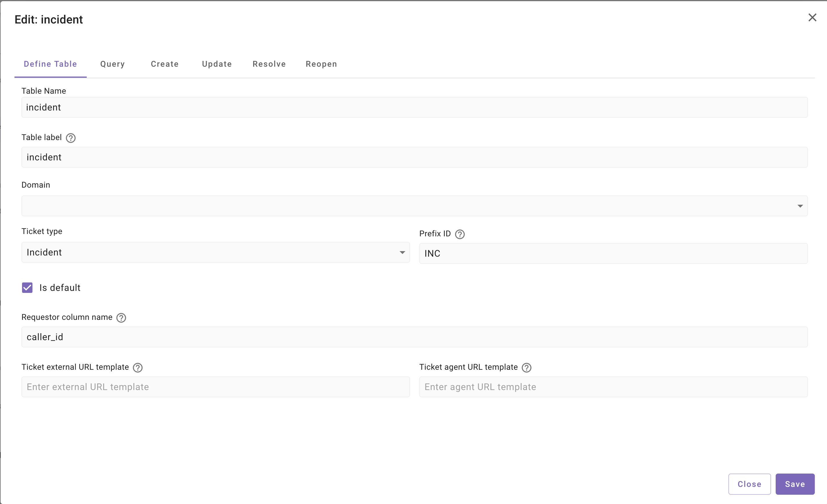This screenshot has height=504, width=827.
Task: Click help icon for Ticket agent URL template
Action: coord(526,368)
